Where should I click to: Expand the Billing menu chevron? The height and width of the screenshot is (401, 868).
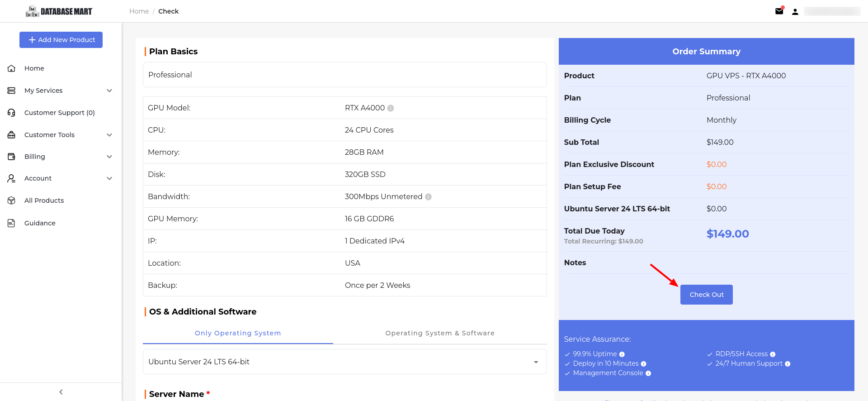coord(109,157)
